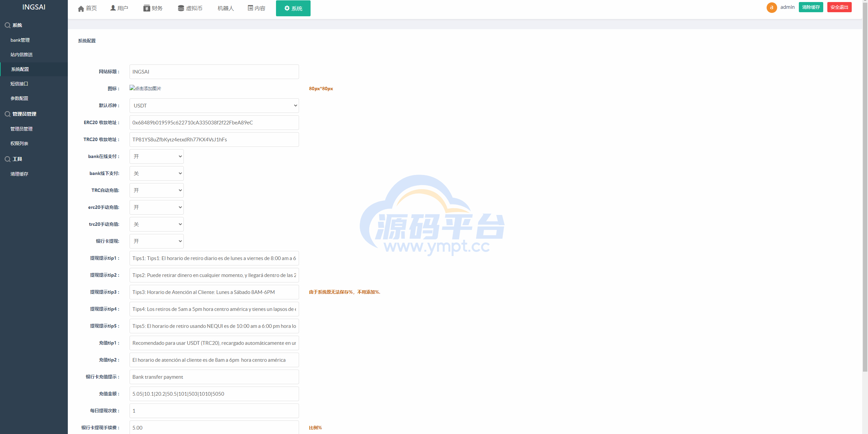Click the 点击添加图片 image placeholder

pyautogui.click(x=145, y=88)
